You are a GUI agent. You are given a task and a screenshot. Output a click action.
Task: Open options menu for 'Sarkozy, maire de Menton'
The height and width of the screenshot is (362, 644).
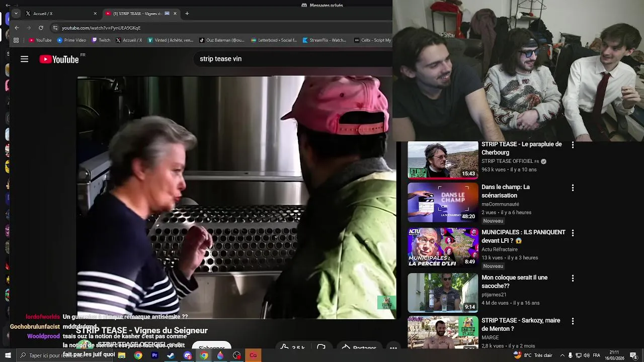(x=573, y=321)
